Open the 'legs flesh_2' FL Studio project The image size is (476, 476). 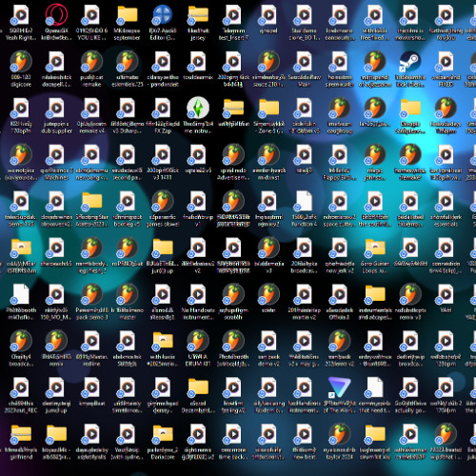coord(91,248)
